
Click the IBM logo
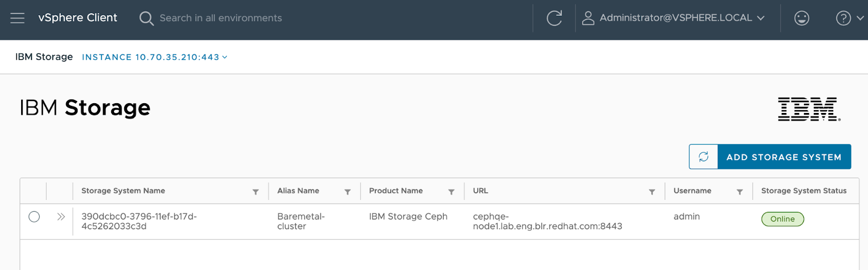[x=809, y=109]
